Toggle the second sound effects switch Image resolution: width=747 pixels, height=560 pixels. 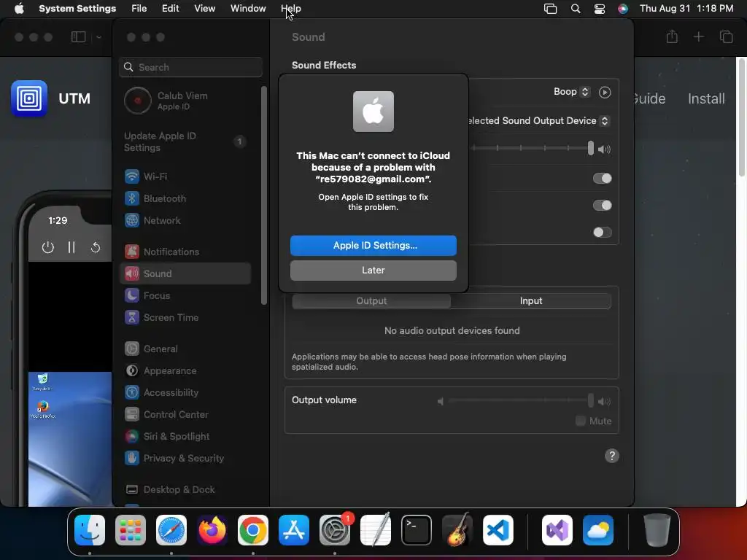click(x=602, y=205)
